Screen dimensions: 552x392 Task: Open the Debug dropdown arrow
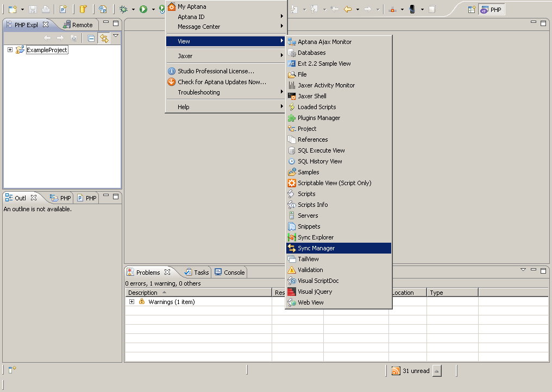pyautogui.click(x=133, y=9)
